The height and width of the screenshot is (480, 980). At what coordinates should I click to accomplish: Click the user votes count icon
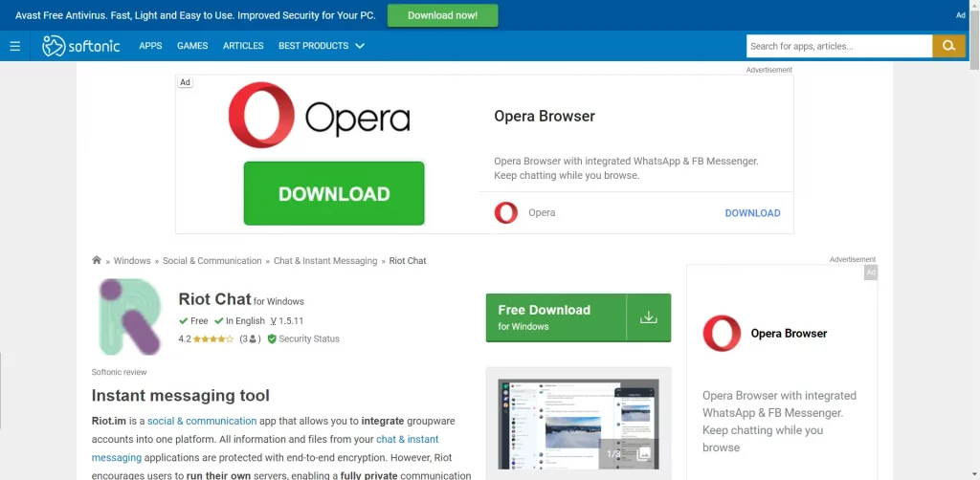tap(253, 338)
